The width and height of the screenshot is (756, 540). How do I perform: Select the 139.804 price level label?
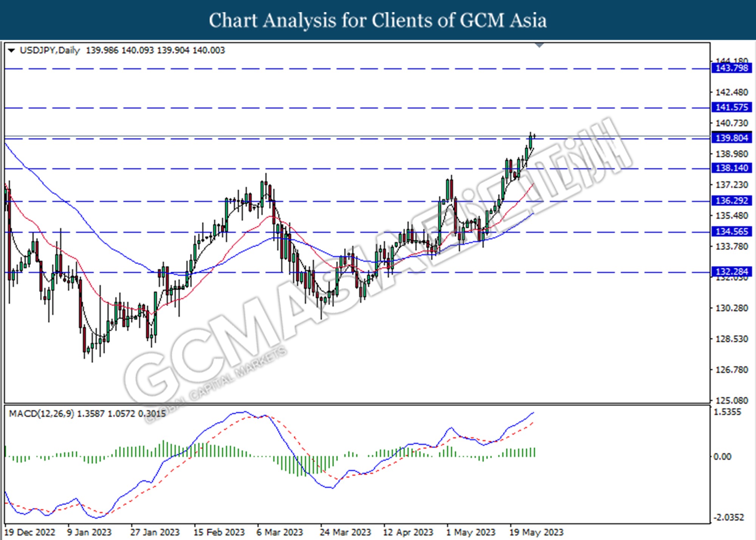point(732,138)
